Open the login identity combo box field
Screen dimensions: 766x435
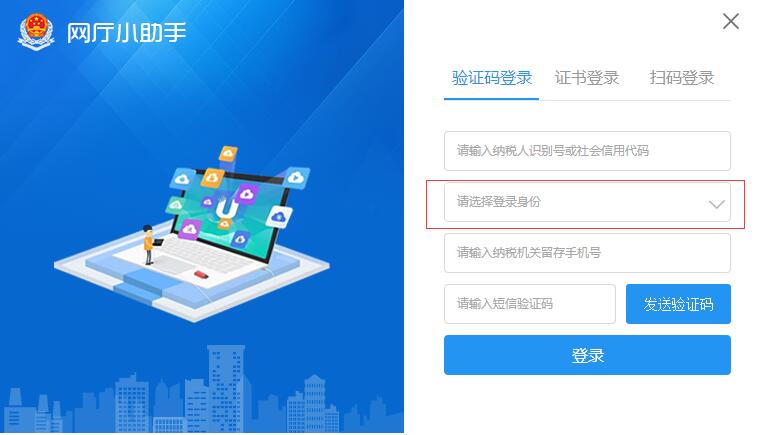587,202
